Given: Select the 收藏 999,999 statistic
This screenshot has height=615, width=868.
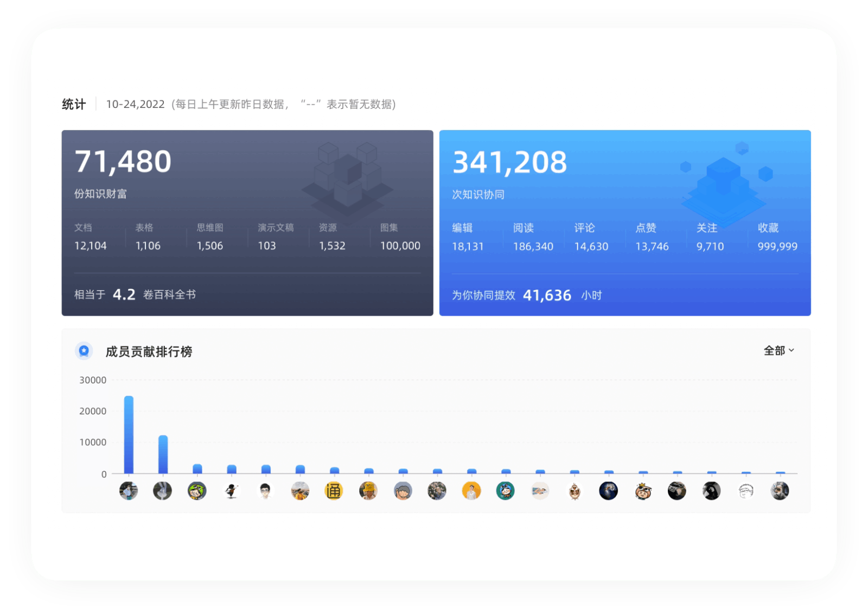Looking at the screenshot, I should [777, 238].
